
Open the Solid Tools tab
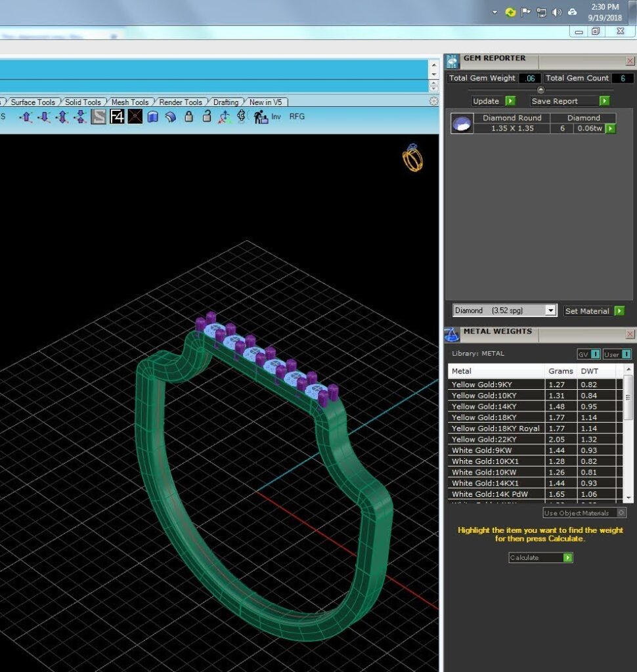(83, 102)
